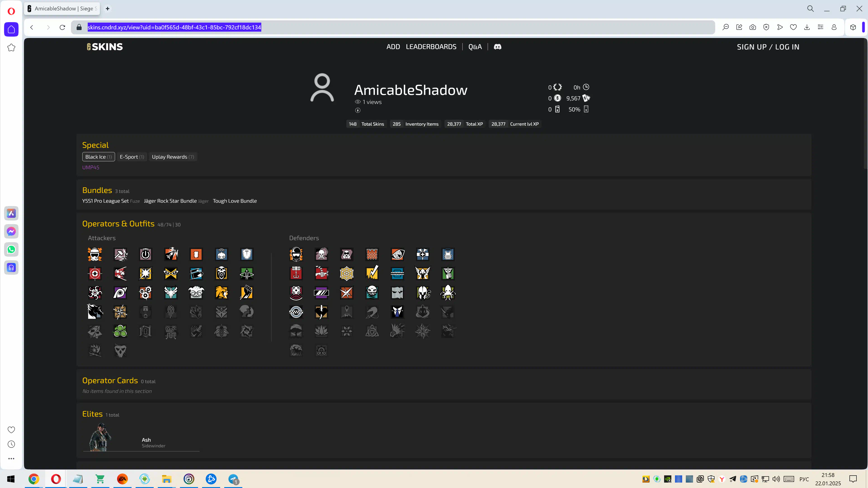Open WhatsApp in Opera sidebar
Image resolution: width=868 pixels, height=488 pixels.
tap(11, 250)
